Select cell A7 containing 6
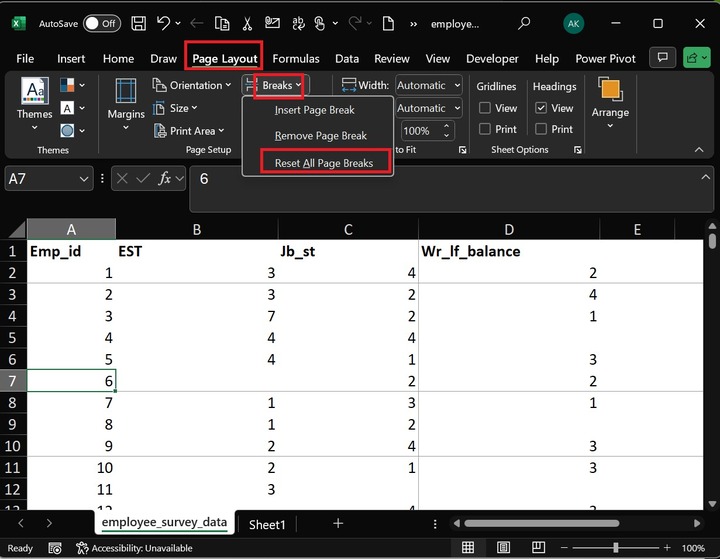Screen dimensions: 720x559 coord(71,380)
